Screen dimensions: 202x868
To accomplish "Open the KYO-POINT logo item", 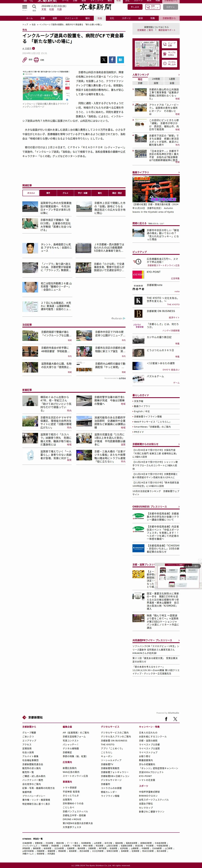I will click(138, 275).
